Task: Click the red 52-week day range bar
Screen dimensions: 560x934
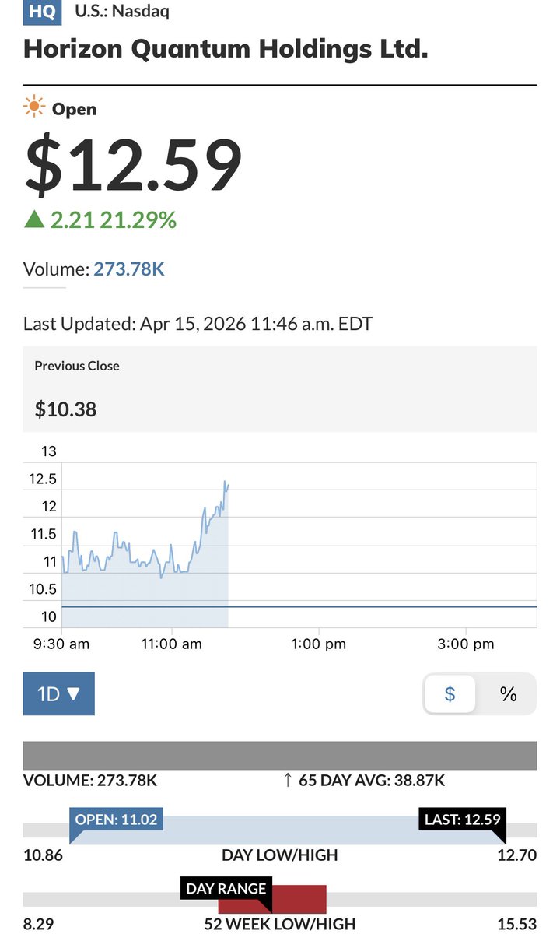Action: coord(272,899)
